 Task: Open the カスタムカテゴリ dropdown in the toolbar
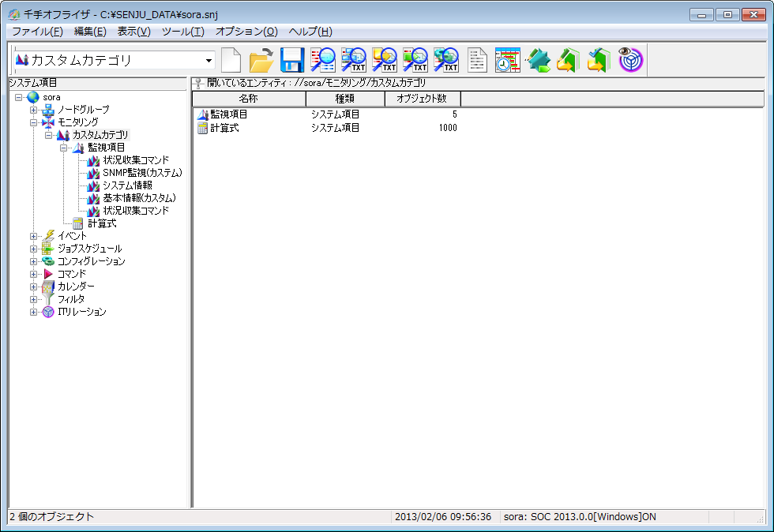[x=209, y=60]
